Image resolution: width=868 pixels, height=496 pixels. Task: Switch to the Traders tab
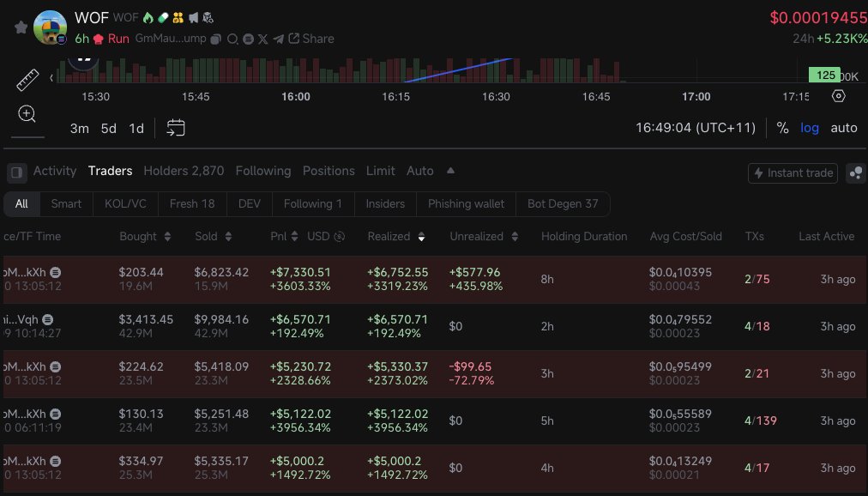click(110, 171)
